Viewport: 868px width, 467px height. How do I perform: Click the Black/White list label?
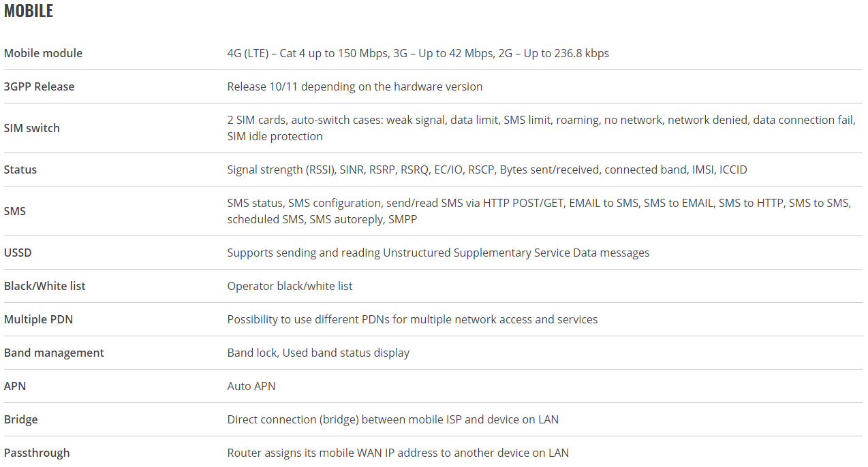45,286
